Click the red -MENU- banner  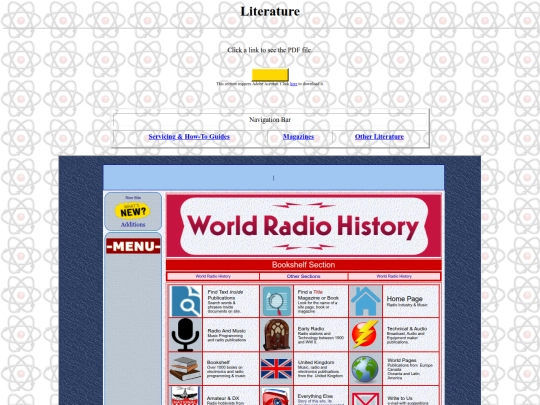tap(133, 246)
